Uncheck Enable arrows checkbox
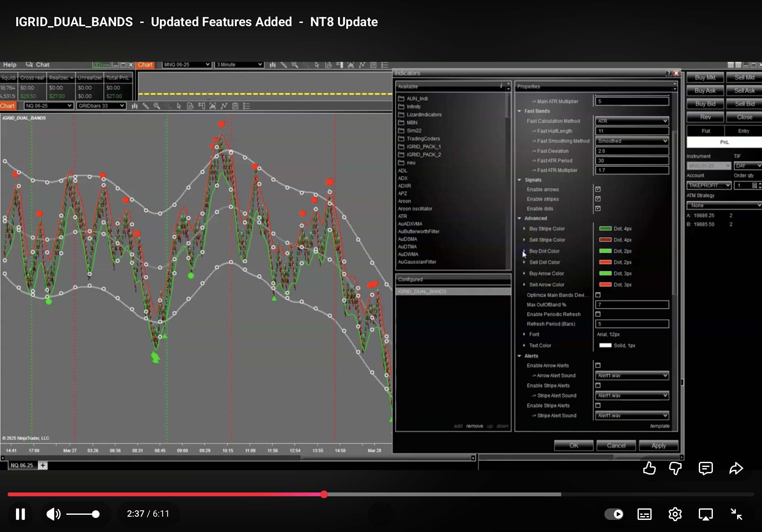 coord(598,189)
